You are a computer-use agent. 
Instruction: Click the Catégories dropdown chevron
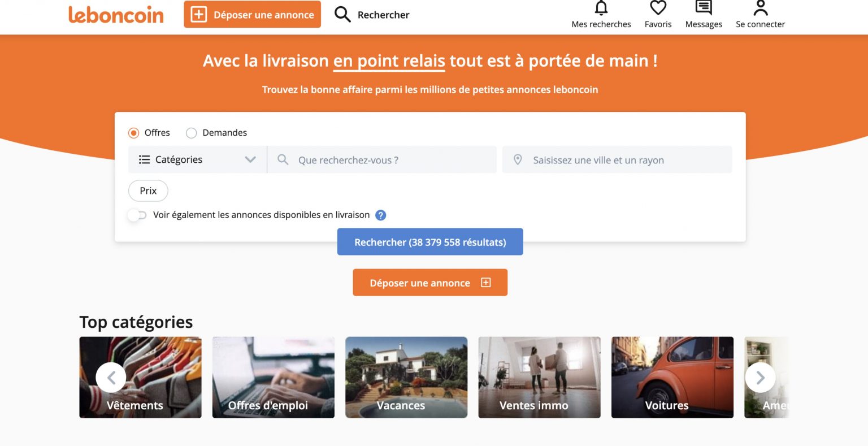point(250,159)
